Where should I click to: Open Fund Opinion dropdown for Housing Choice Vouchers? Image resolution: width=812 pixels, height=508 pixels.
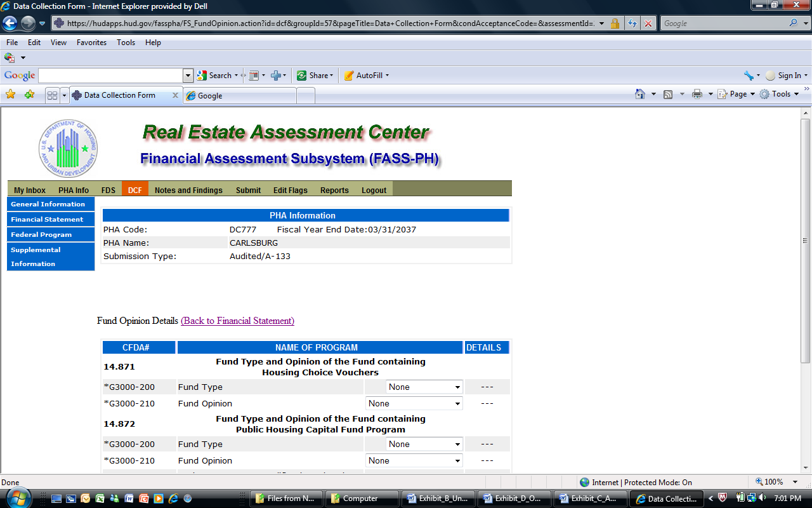point(414,403)
